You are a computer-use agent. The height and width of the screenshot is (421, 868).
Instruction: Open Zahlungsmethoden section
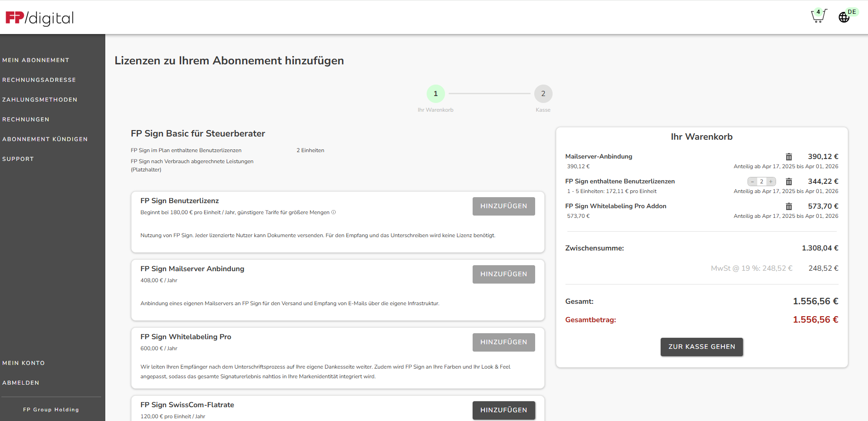click(40, 100)
